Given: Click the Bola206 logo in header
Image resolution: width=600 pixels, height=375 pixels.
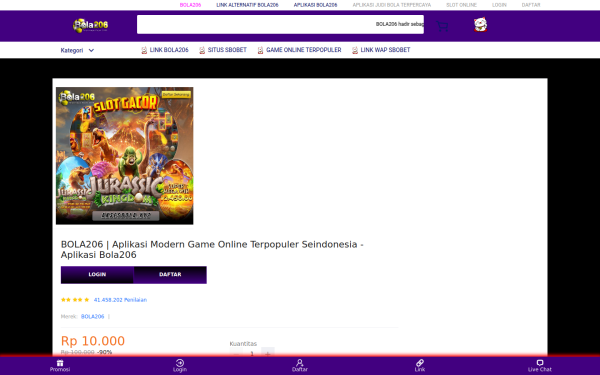Looking at the screenshot, I should (x=91, y=26).
